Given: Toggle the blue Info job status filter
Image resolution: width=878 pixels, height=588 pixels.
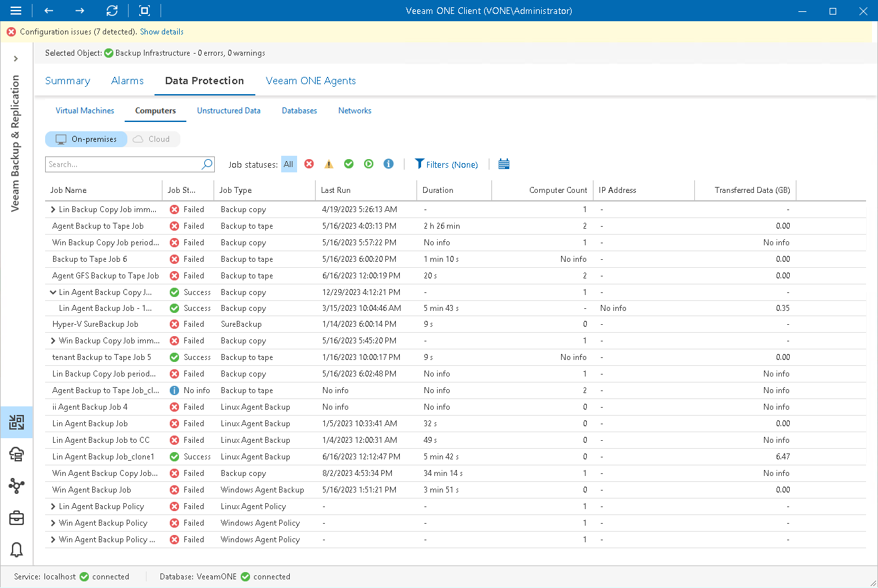Looking at the screenshot, I should pyautogui.click(x=389, y=164).
